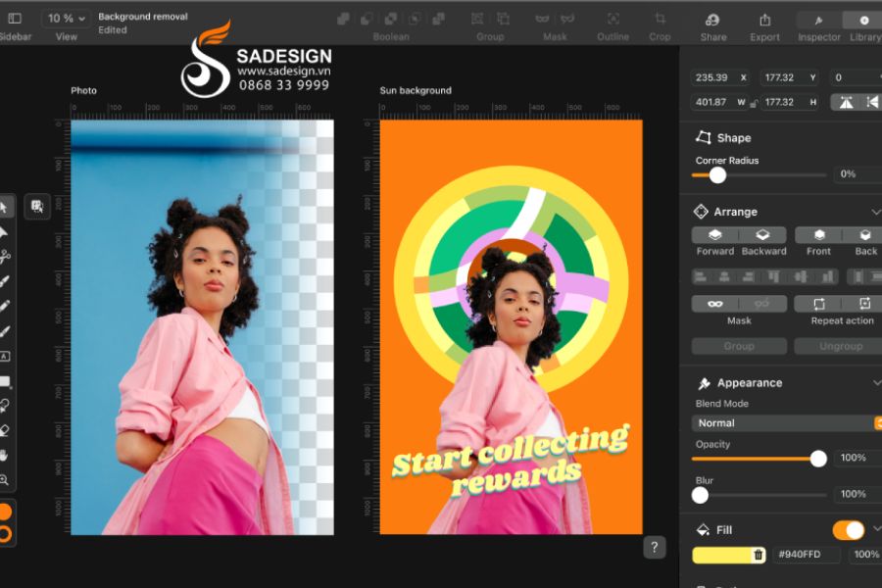Adjust the Blur slider
This screenshot has width=882, height=588.
pos(701,495)
